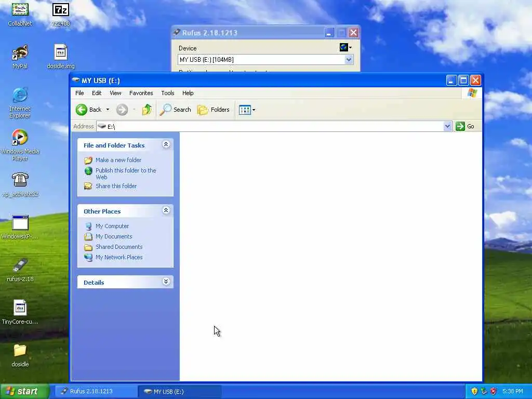Go to My Computer from Other Places
532x399 pixels.
point(112,226)
